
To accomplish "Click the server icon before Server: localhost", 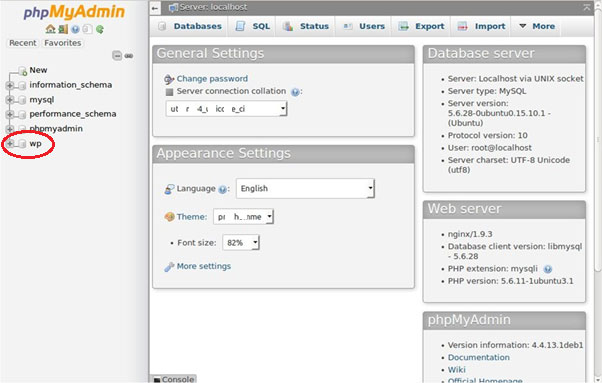I will pyautogui.click(x=174, y=7).
